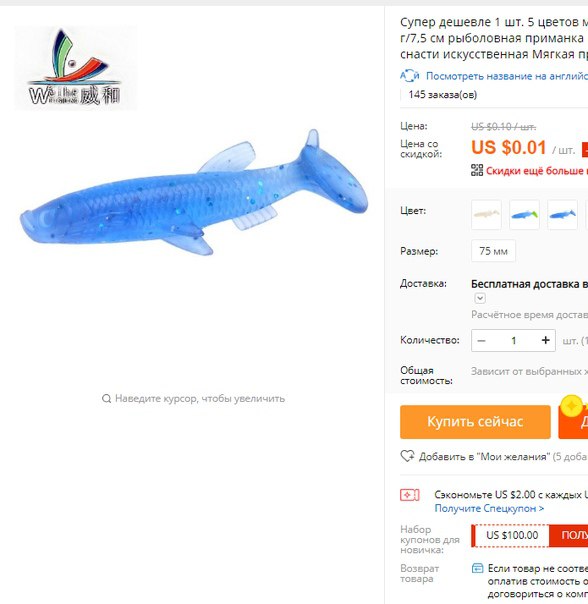Expand the delivery options dropdown arrow
588x604 pixels.
[x=480, y=298]
